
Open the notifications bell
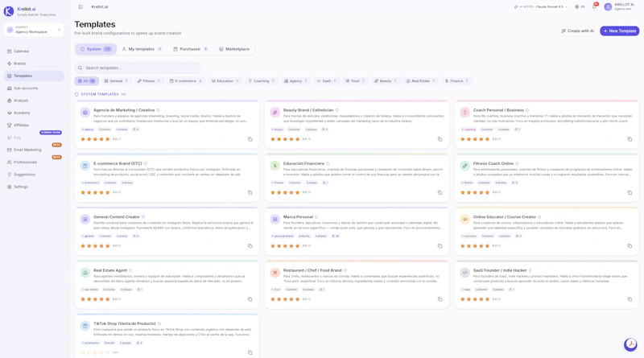[x=594, y=6]
